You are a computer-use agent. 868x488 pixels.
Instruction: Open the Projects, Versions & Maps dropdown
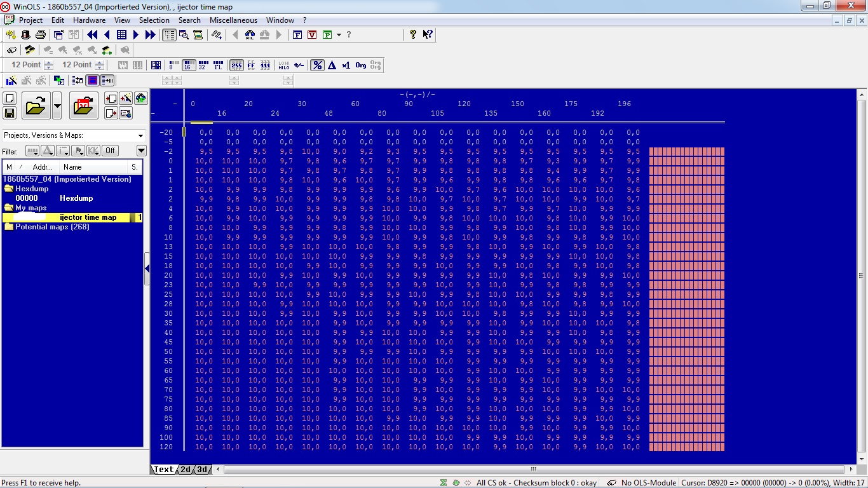click(140, 135)
